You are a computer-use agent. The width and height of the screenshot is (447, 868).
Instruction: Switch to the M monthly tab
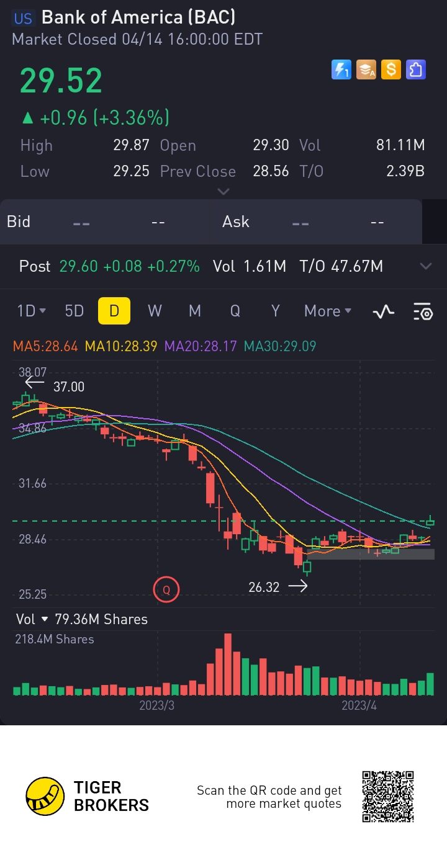pyautogui.click(x=195, y=311)
